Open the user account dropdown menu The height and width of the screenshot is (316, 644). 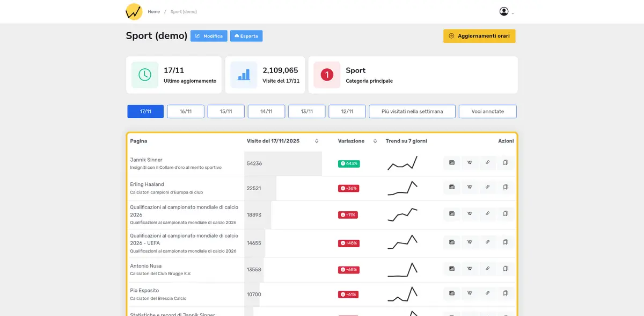coord(507,12)
